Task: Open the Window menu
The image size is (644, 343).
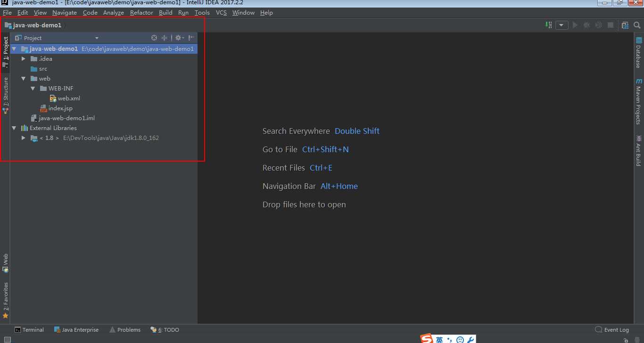Action: pyautogui.click(x=243, y=13)
